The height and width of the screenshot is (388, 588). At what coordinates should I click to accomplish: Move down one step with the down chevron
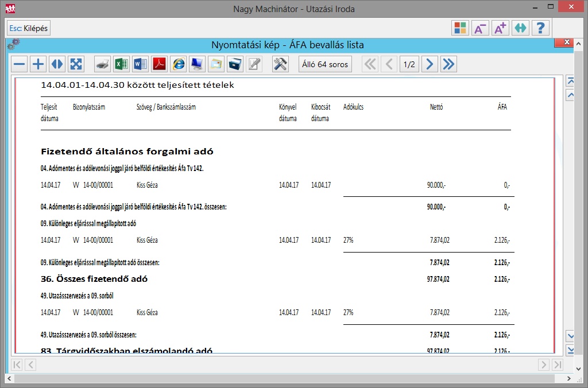point(570,336)
